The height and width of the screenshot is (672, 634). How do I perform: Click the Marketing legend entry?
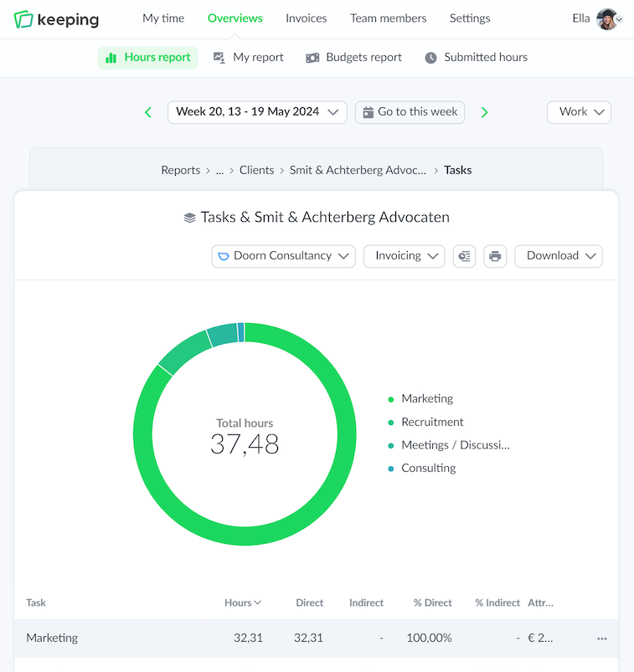point(420,399)
